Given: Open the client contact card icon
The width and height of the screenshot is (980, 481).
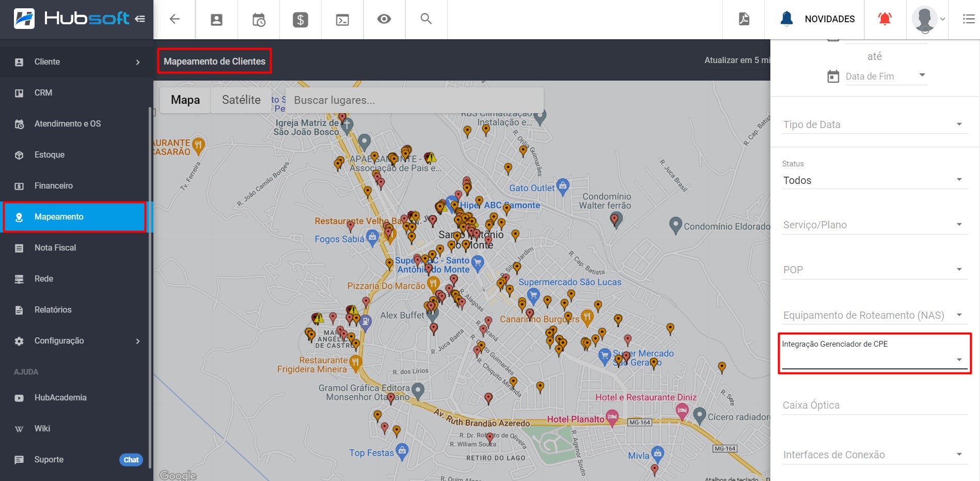Looking at the screenshot, I should (216, 20).
